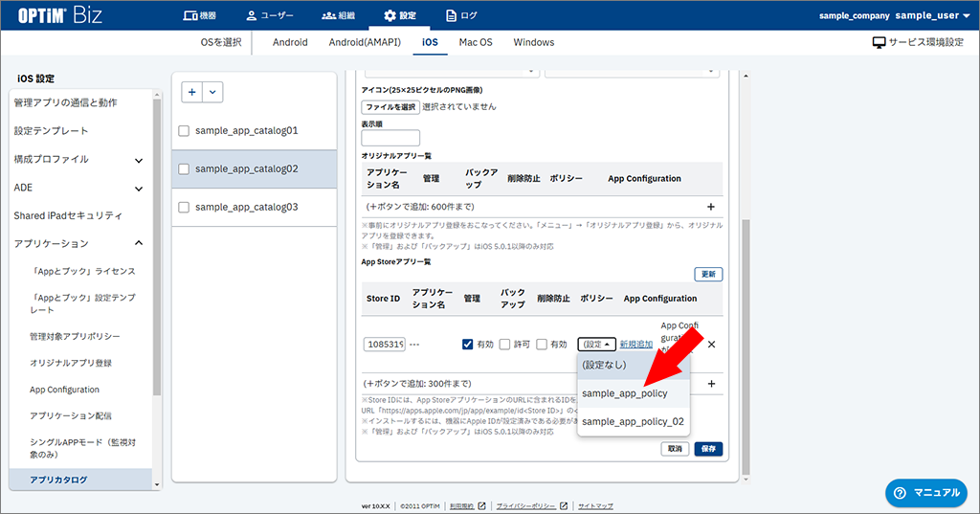The width and height of the screenshot is (980, 514).
Task: Choose sample_app_policy_02 option
Action: [634, 421]
